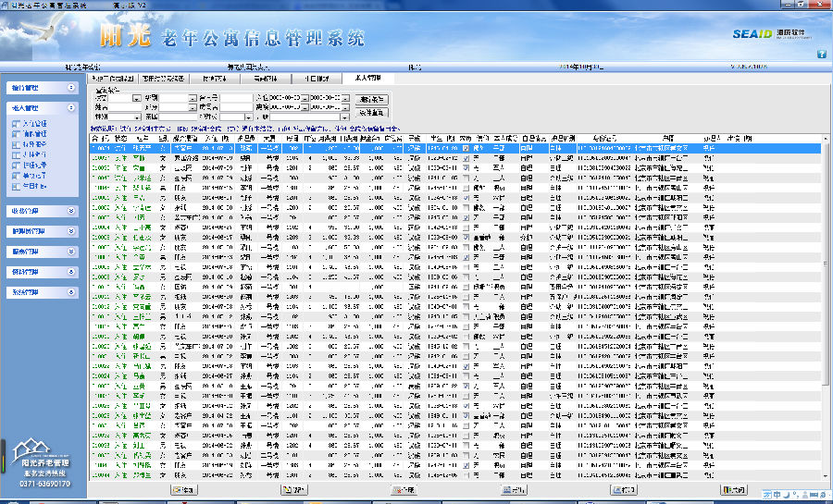
Task: Expand the topmost sidebar section chevron
Action: point(71,87)
